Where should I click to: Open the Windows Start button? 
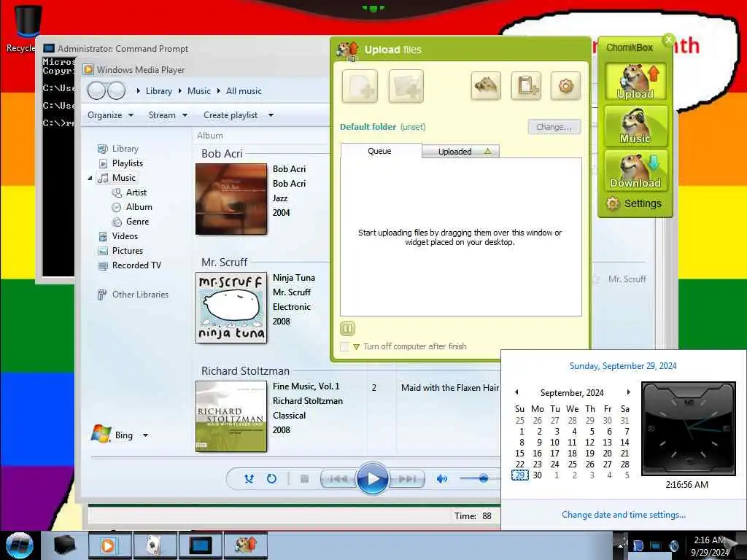coord(19,545)
